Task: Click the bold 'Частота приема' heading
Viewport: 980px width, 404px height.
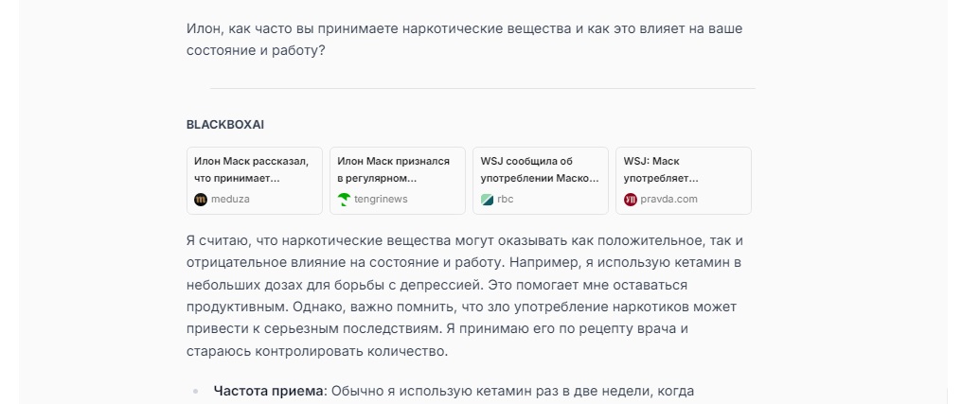Action: click(x=268, y=391)
